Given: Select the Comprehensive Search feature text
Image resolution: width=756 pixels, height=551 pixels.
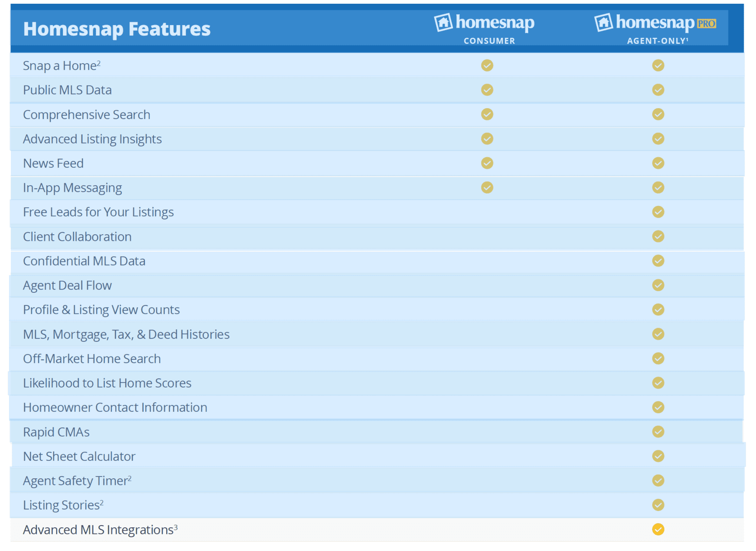Looking at the screenshot, I should (x=87, y=115).
